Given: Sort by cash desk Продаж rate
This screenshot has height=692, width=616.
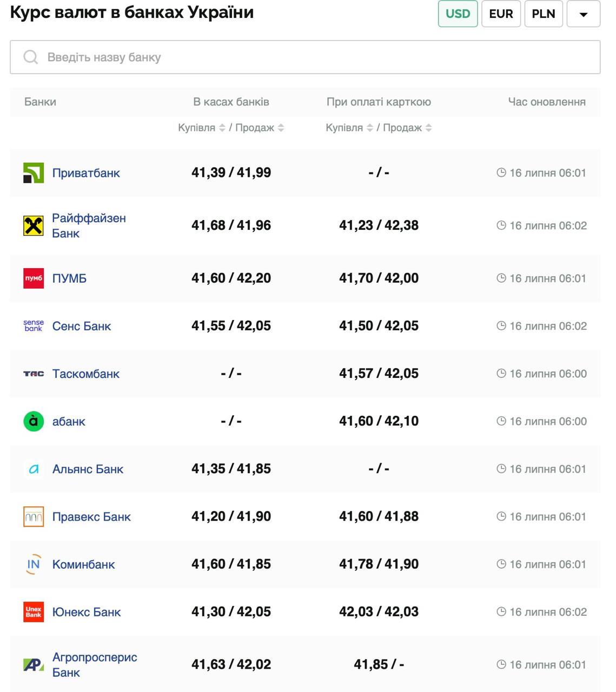Looking at the screenshot, I should pyautogui.click(x=281, y=128).
